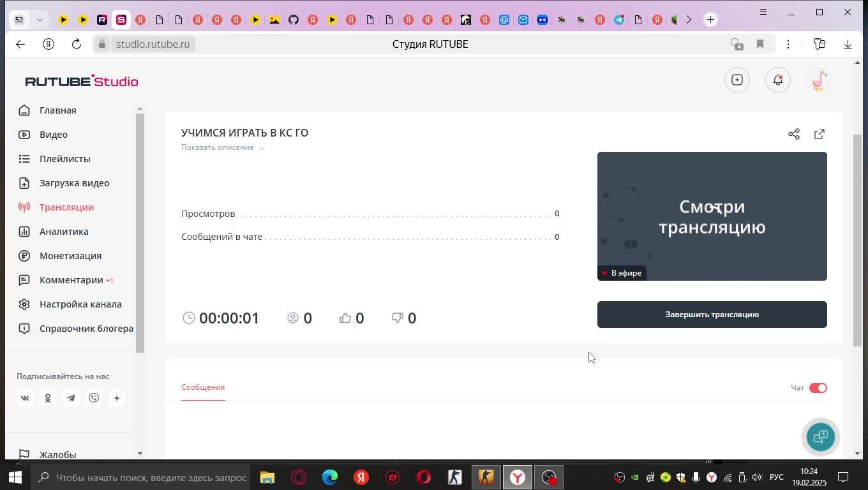The width and height of the screenshot is (868, 490).
Task: Open the browser downloads icon
Action: 848,44
